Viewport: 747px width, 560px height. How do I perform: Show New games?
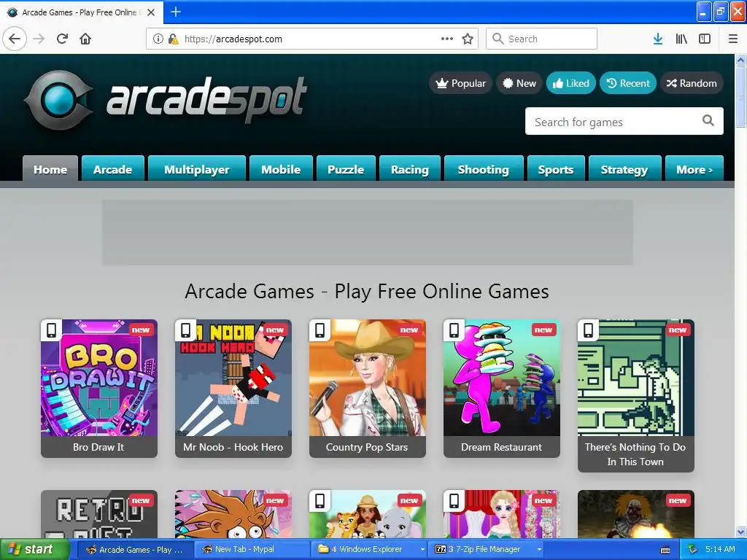[x=519, y=83]
